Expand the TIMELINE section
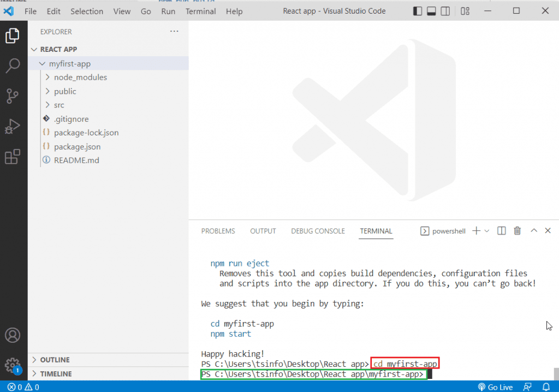Viewport: 559px width, 392px height. 108,374
